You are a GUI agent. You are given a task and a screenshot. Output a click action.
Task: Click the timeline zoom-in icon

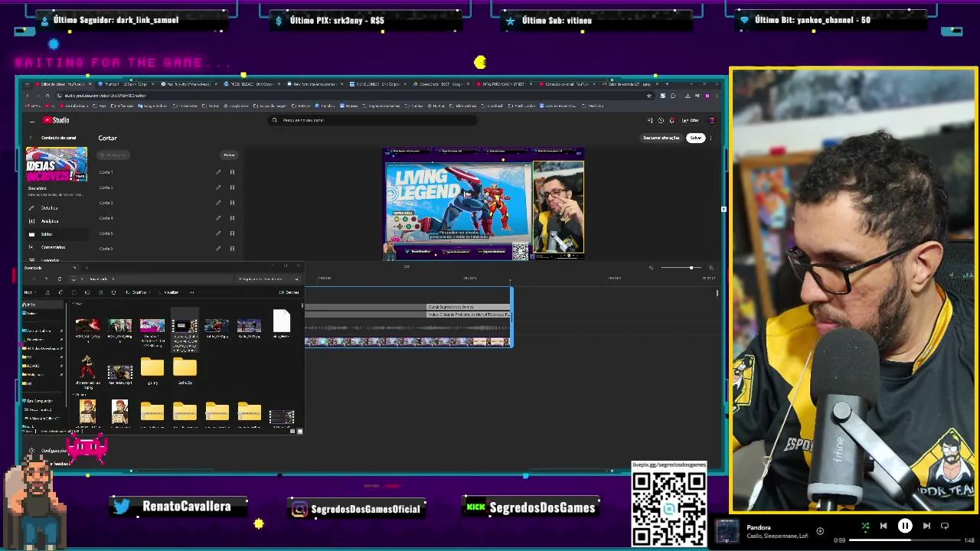(x=710, y=268)
